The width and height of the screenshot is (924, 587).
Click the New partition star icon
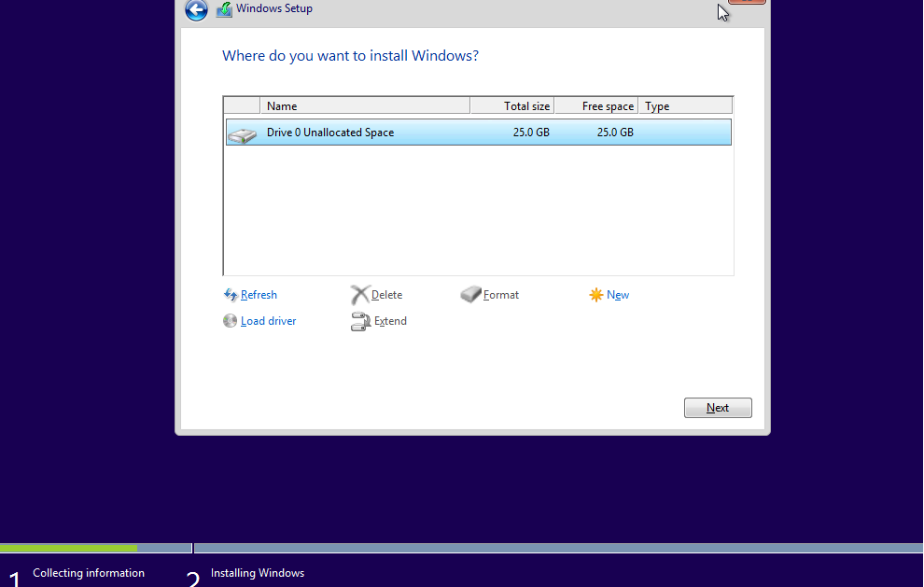pyautogui.click(x=595, y=295)
